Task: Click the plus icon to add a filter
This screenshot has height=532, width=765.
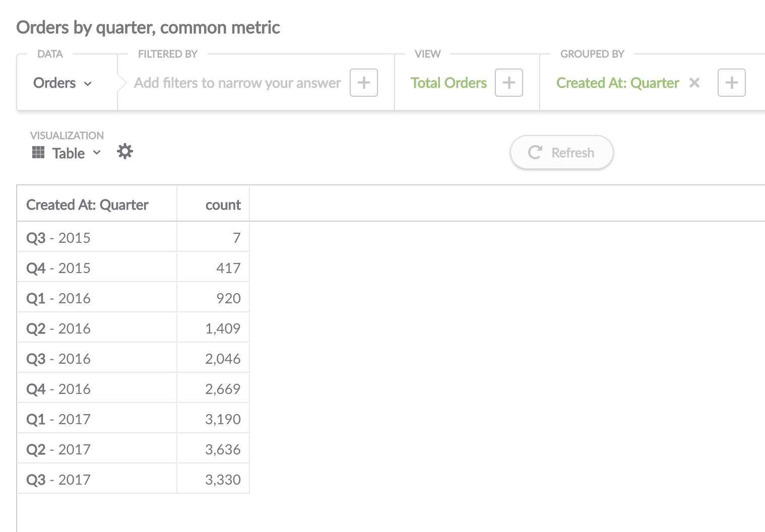Action: 363,83
